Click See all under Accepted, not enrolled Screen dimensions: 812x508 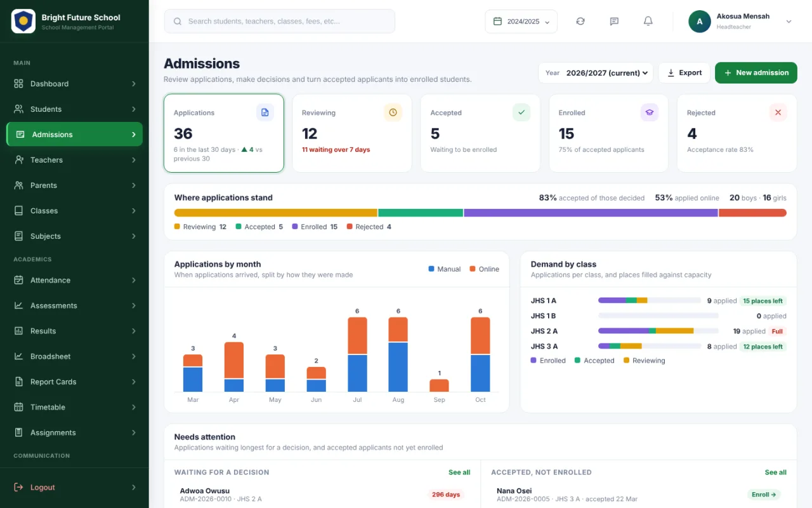(775, 472)
